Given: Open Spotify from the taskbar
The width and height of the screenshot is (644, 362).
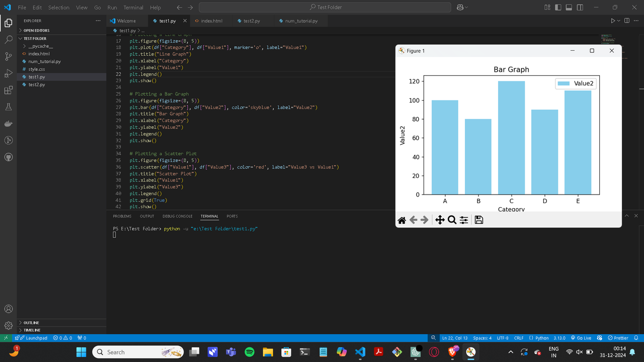Looking at the screenshot, I should pyautogui.click(x=249, y=352).
